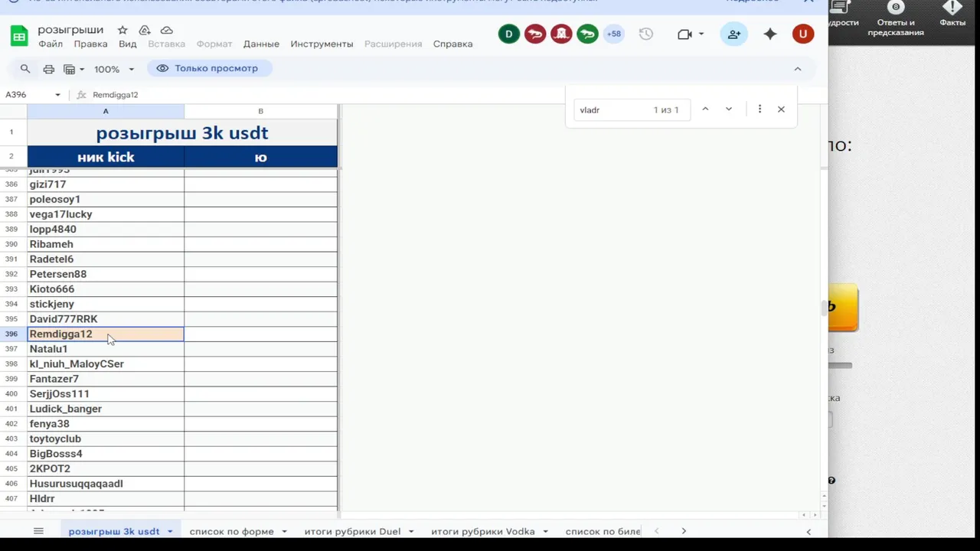
Task: Select the cell David777RRK
Action: click(106, 319)
